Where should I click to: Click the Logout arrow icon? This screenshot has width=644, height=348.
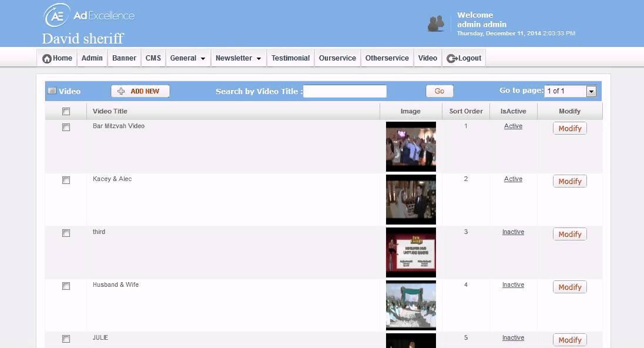[452, 58]
